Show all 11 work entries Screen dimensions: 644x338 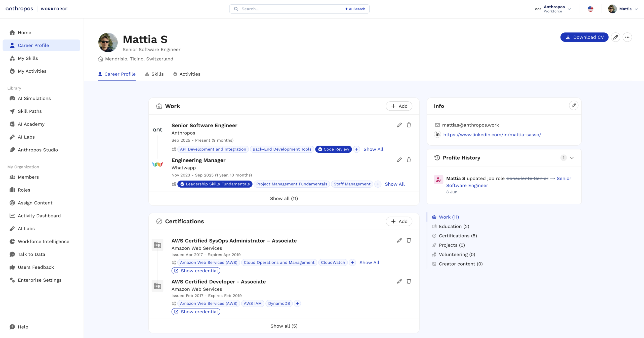point(284,198)
